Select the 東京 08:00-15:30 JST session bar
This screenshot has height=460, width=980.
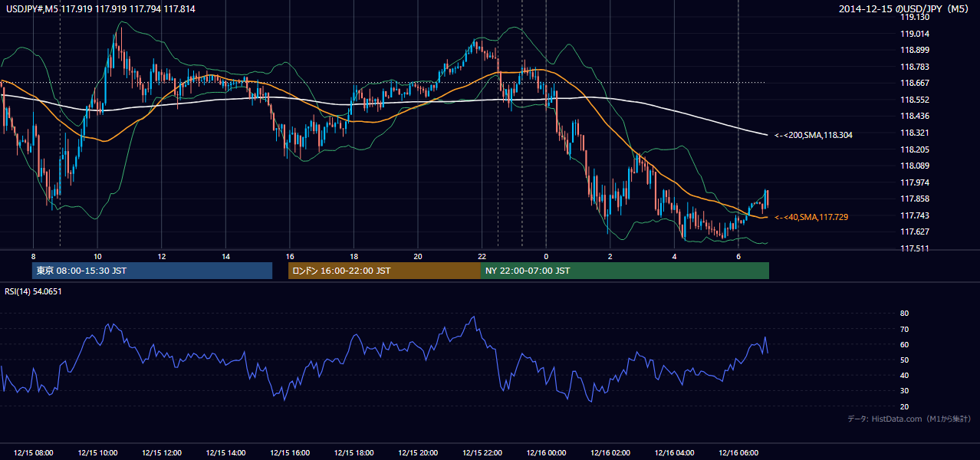[x=153, y=271]
